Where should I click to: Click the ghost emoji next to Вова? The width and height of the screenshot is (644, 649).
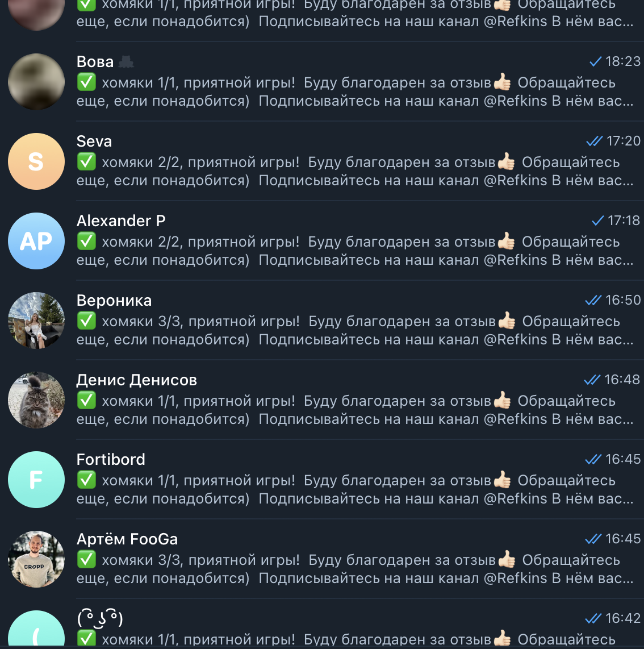pyautogui.click(x=126, y=62)
